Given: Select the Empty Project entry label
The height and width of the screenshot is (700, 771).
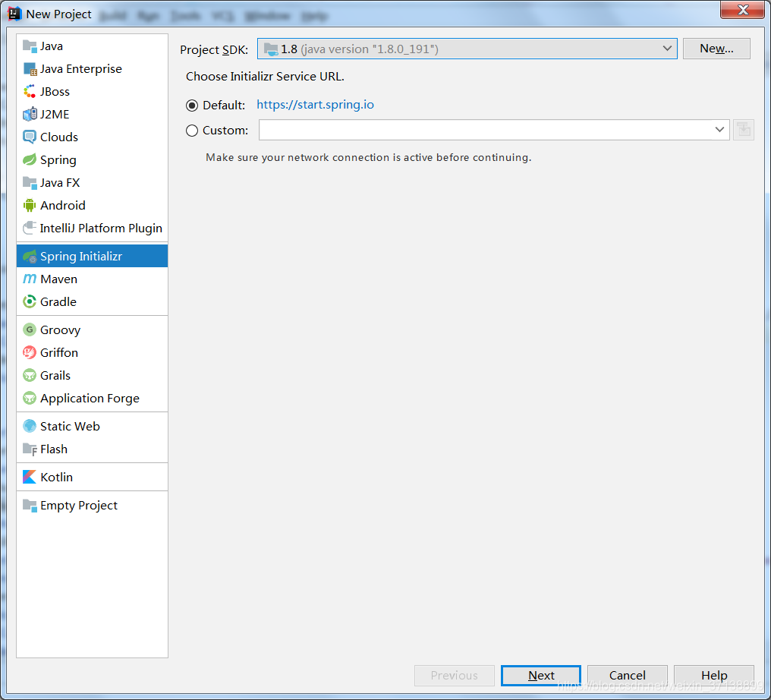Looking at the screenshot, I should pos(79,505).
